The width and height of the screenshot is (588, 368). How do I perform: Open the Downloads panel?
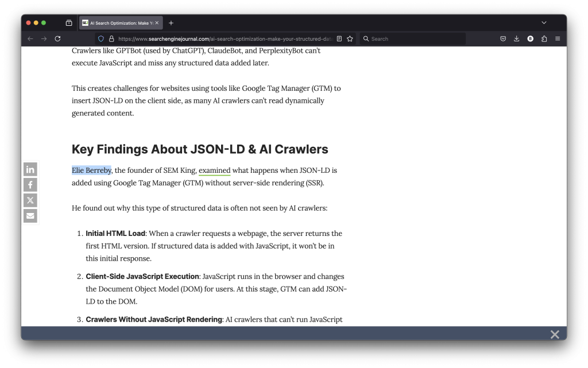point(516,38)
